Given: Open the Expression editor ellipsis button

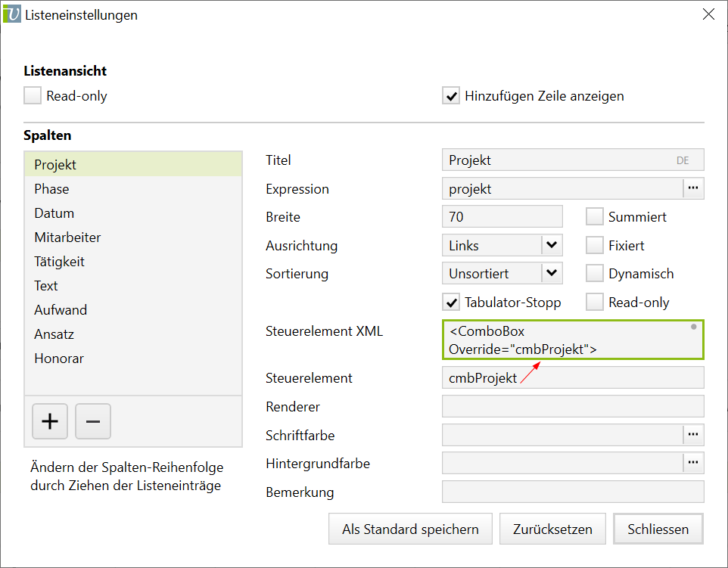Looking at the screenshot, I should (x=693, y=188).
